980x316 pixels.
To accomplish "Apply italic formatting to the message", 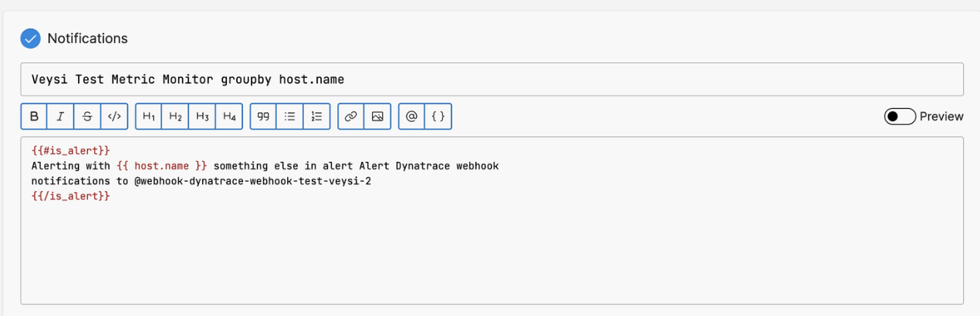I will pos(60,116).
